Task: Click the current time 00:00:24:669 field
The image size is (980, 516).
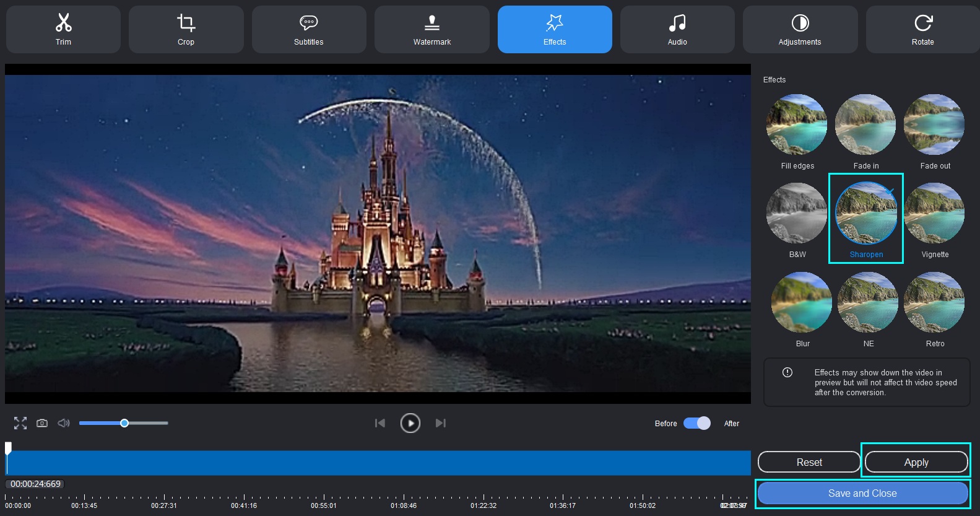Action: (x=35, y=484)
